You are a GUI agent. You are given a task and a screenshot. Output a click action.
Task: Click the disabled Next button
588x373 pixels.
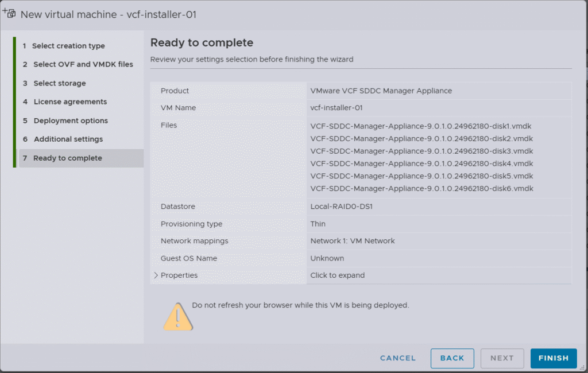point(502,358)
